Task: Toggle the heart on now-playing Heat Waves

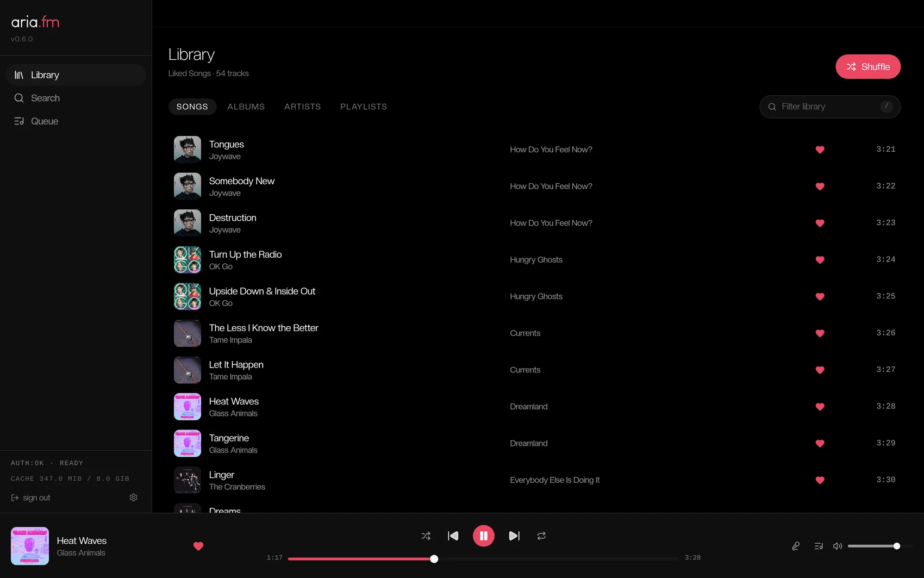Action: point(198,546)
